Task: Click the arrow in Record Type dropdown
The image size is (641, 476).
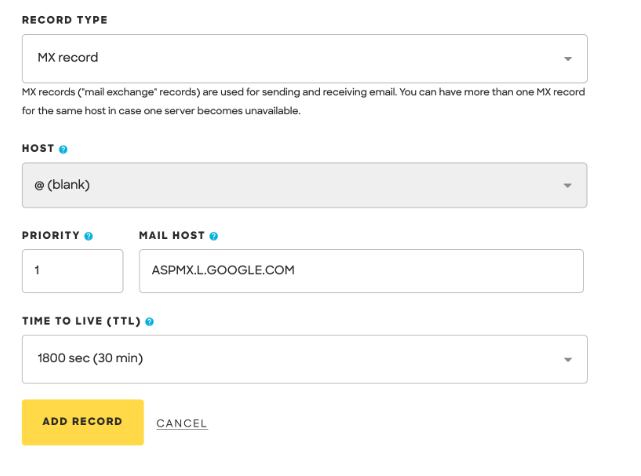Action: (568, 59)
